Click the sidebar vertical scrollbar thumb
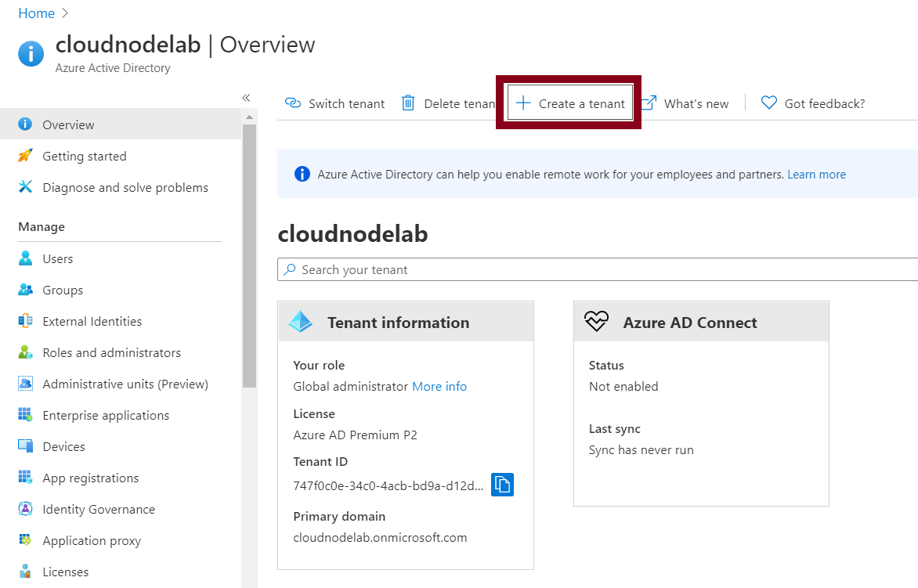This screenshot has width=918, height=588. coord(249,256)
